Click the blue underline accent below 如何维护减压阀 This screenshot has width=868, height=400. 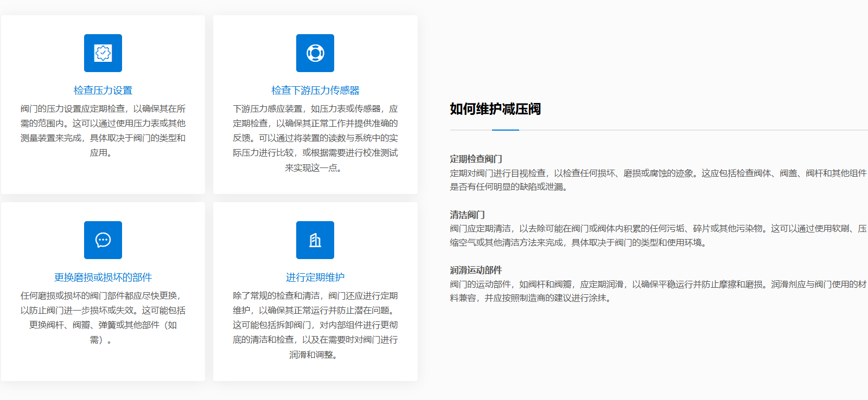(506, 130)
